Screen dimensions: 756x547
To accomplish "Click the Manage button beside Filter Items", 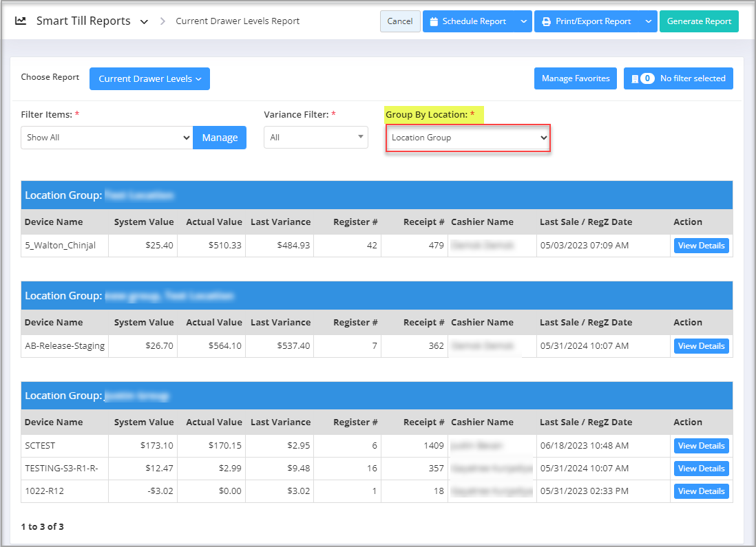I will (220, 138).
